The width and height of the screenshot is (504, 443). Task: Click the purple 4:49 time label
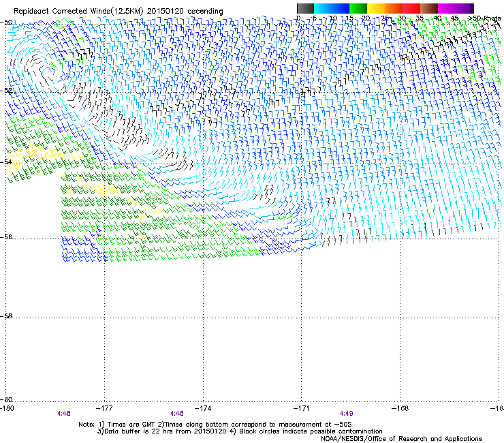tap(346, 414)
